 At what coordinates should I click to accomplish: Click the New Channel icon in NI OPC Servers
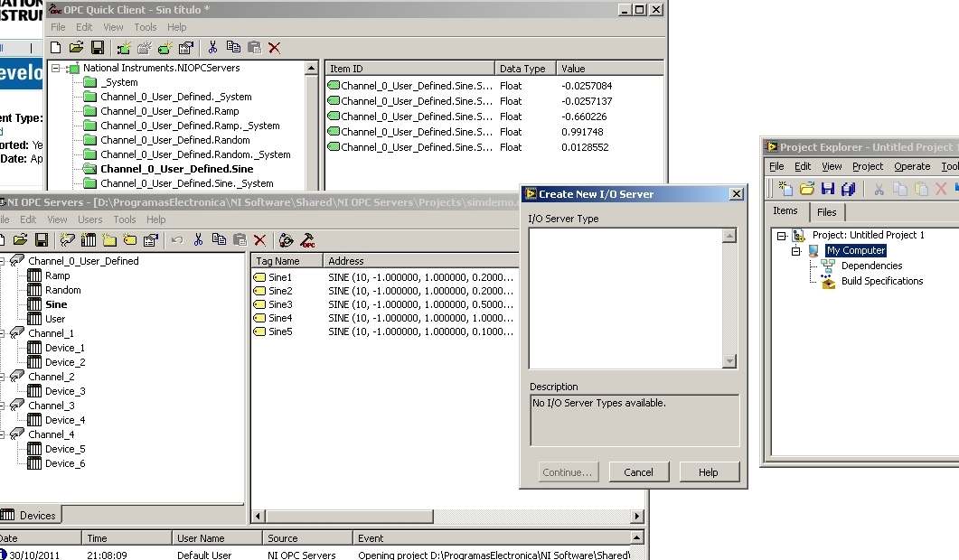(x=66, y=240)
